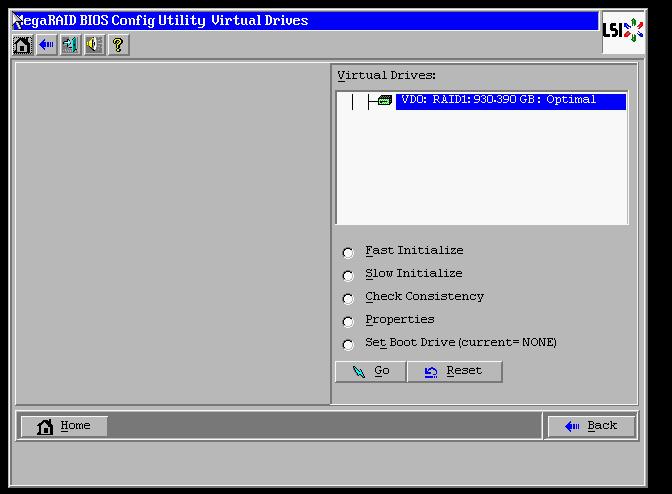Open help with the question mark icon
This screenshot has height=494, width=672.
click(118, 45)
